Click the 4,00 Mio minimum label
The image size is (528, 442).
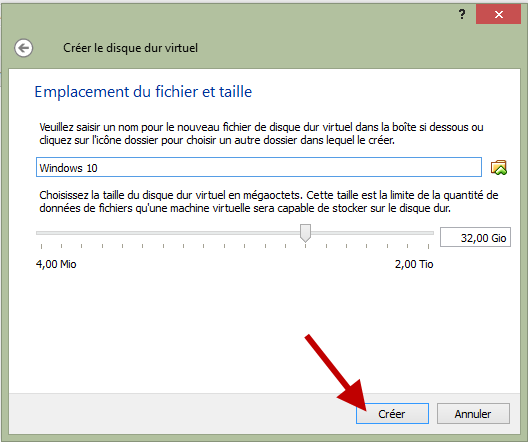[56, 264]
